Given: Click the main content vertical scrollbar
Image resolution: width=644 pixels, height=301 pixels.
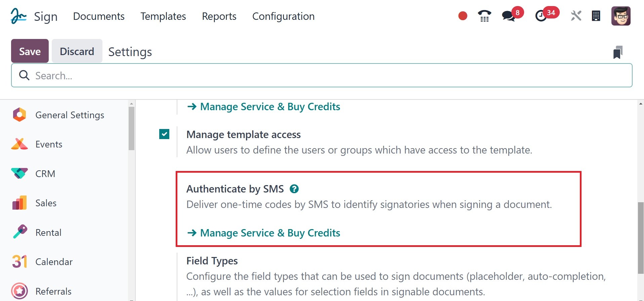Looking at the screenshot, I should click(640, 238).
